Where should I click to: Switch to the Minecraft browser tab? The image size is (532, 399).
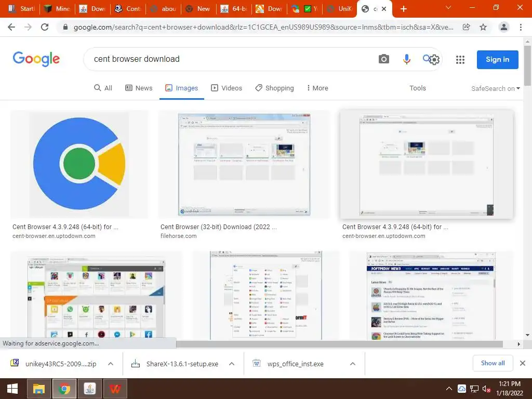(57, 9)
